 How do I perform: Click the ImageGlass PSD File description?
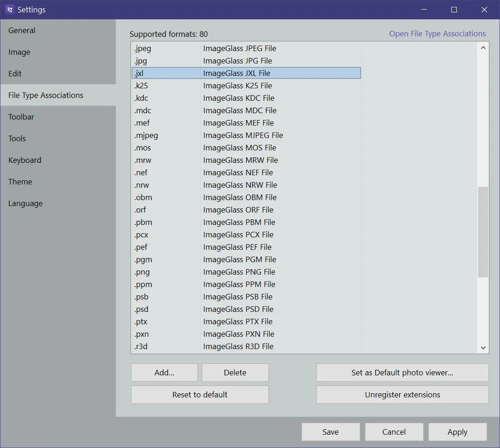click(x=238, y=309)
